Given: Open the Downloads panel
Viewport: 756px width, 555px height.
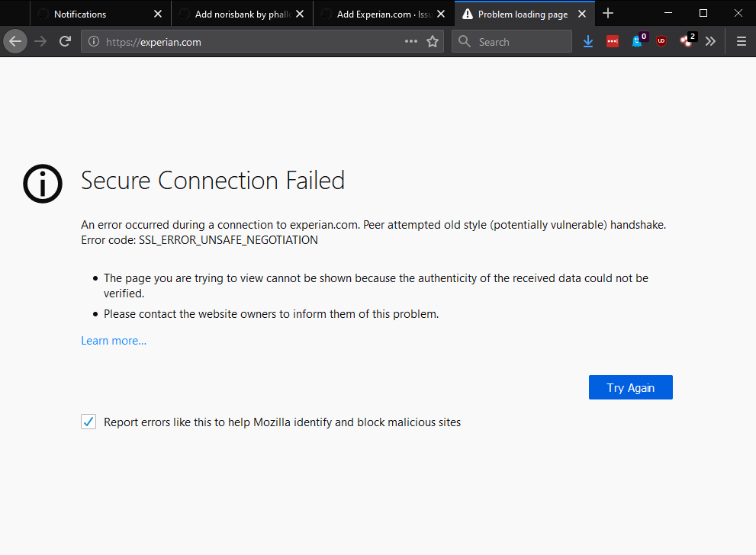Looking at the screenshot, I should [x=587, y=41].
